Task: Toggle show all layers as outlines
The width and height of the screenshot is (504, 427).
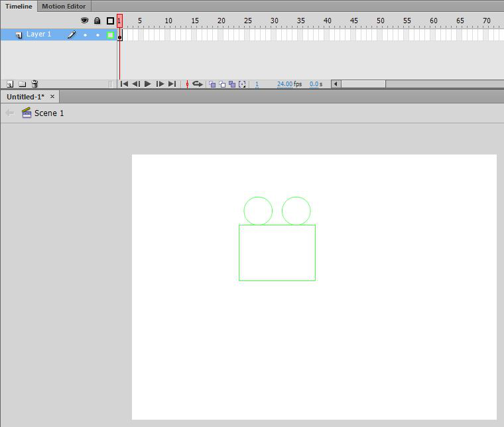Action: [110, 21]
